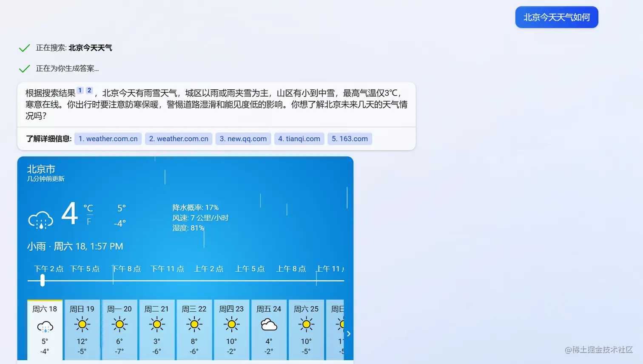Select the 周四 23 forecast tab
Screen dimensions: 643x364
[x=232, y=330]
